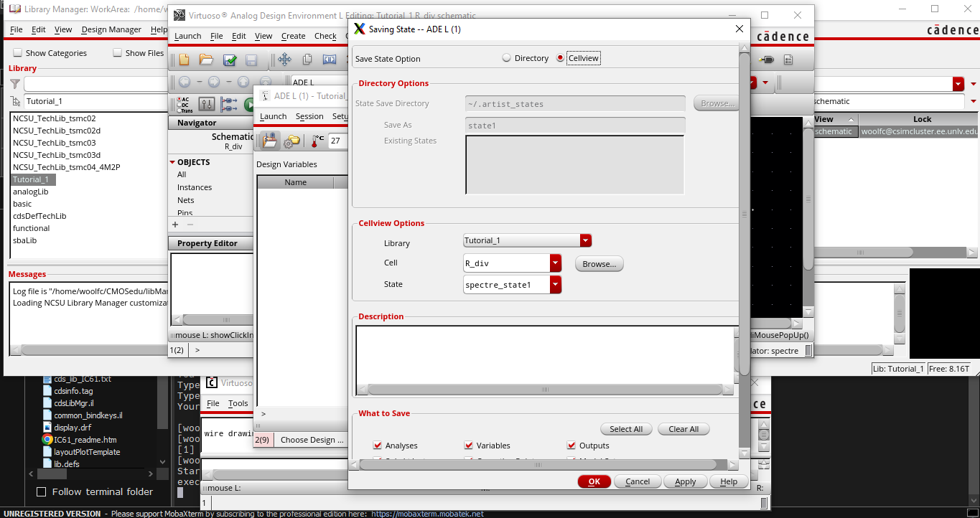
Task: Select the Move (four-arrow) tool icon
Action: [284, 60]
